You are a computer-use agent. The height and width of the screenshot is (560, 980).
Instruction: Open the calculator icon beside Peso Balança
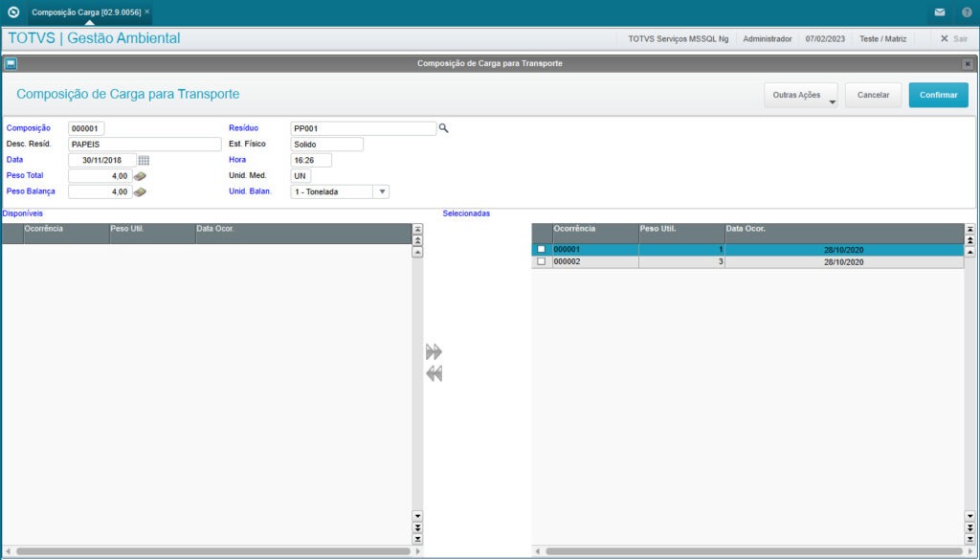click(140, 191)
